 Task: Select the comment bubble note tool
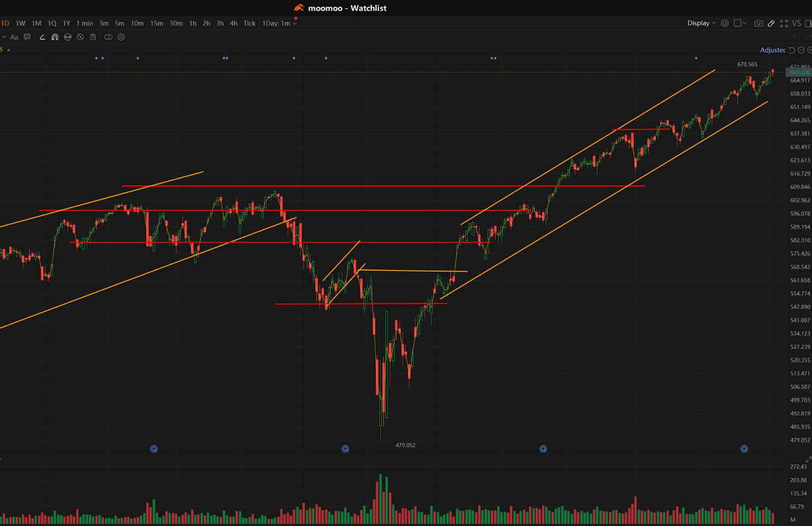[x=27, y=37]
